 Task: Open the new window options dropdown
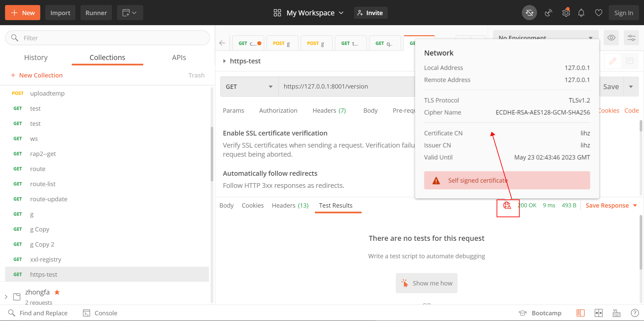(130, 13)
